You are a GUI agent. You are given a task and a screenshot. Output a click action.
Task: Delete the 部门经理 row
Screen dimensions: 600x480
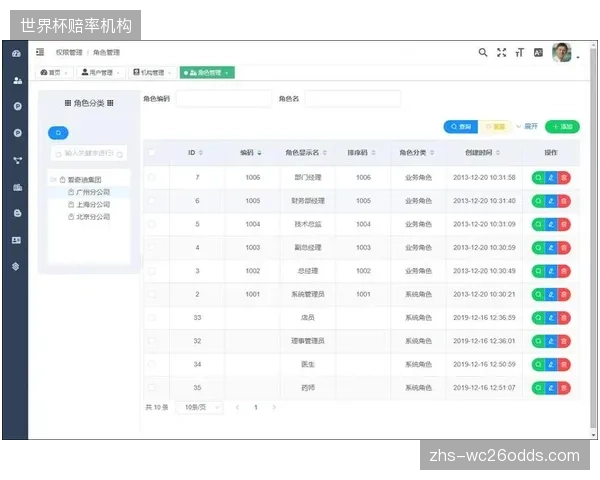coord(564,178)
